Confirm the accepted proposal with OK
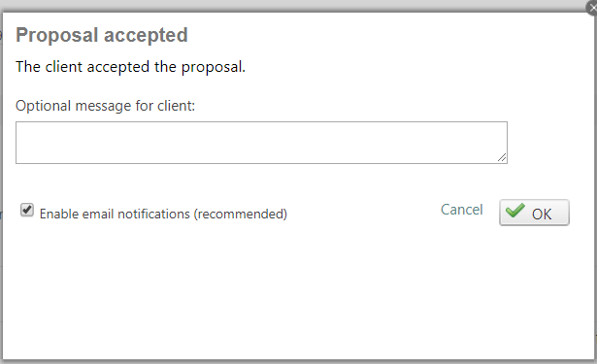This screenshot has width=597, height=364. [x=534, y=213]
